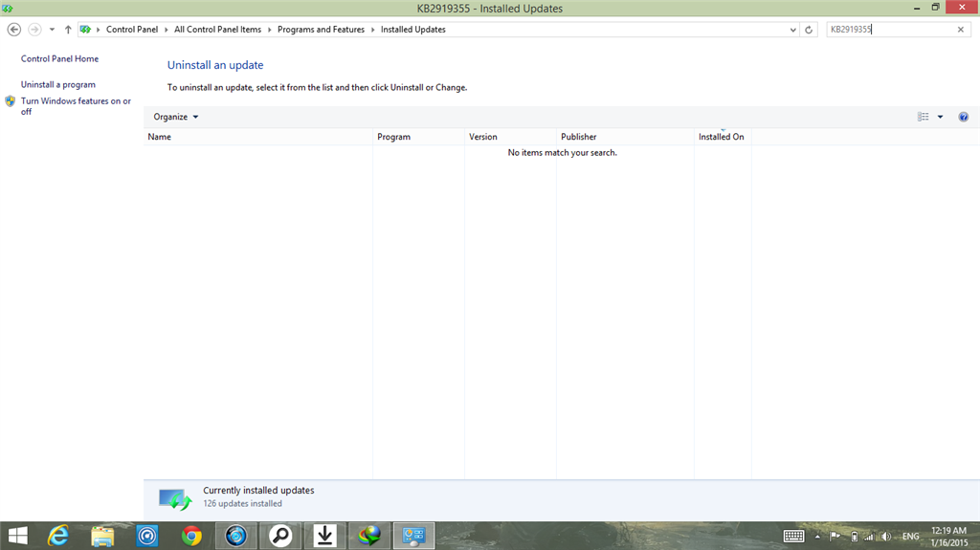Open the recent locations dropdown arrow
This screenshot has width=980, height=550.
click(x=52, y=30)
